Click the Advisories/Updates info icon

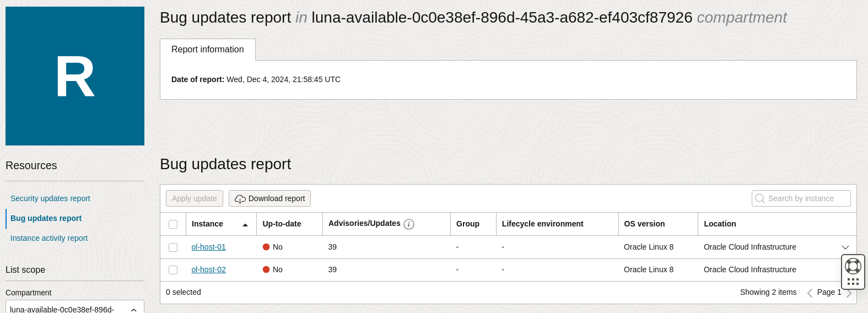(x=409, y=224)
